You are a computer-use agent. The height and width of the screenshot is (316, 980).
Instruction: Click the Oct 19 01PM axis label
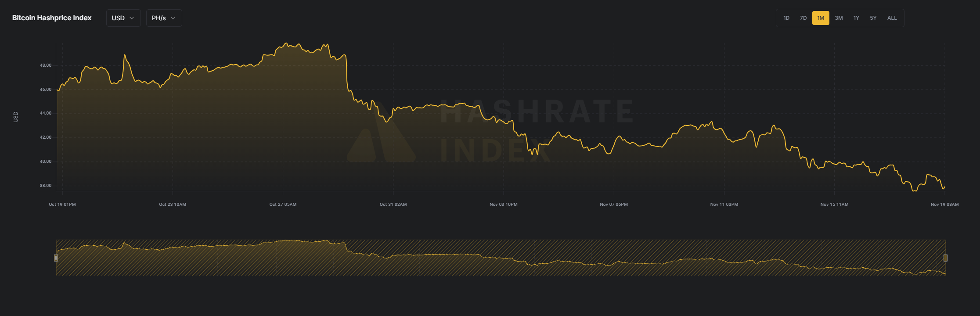pyautogui.click(x=62, y=205)
